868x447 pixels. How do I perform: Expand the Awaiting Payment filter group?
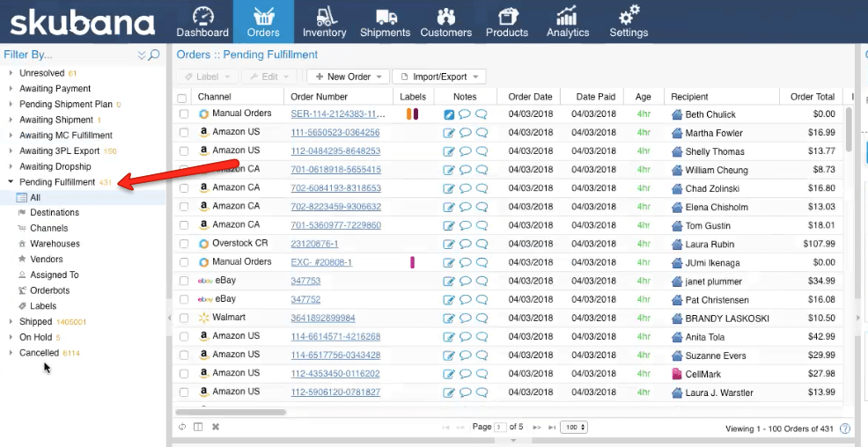[11, 89]
